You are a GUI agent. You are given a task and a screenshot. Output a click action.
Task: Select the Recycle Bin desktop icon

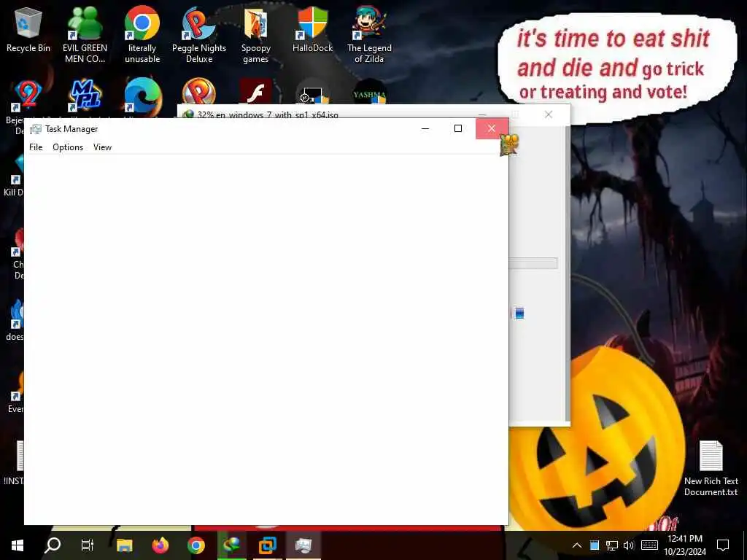pyautogui.click(x=28, y=31)
